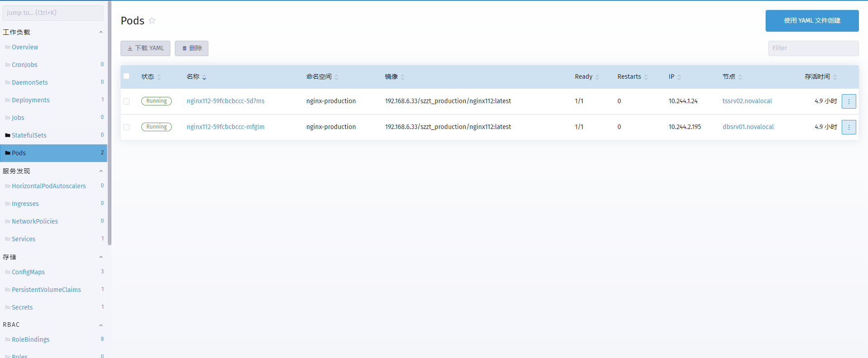Click the 使用 YAML 文件创建 button
Screen dimensions: 868x358
coord(812,21)
